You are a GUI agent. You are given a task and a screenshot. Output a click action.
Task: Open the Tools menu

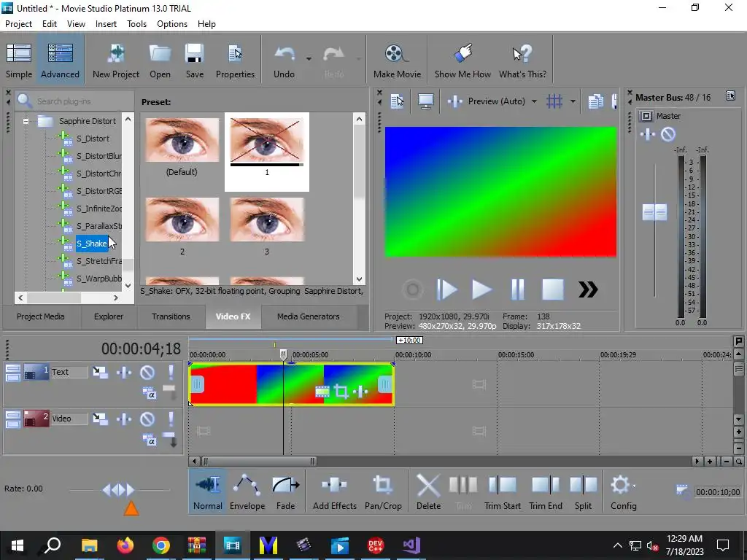tap(136, 24)
